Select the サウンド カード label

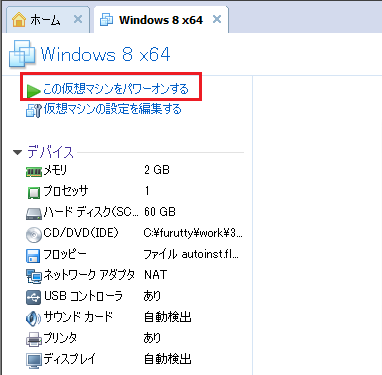(78, 317)
